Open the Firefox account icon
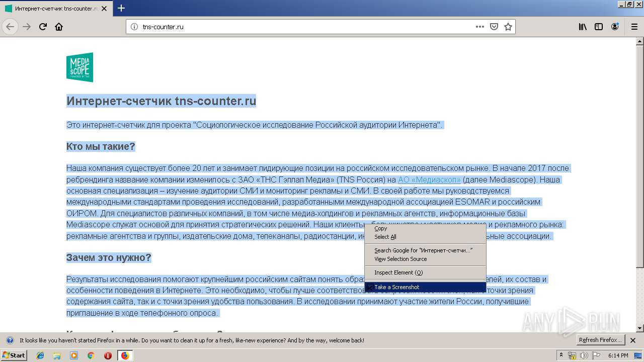This screenshot has height=362, width=644. coord(615,27)
